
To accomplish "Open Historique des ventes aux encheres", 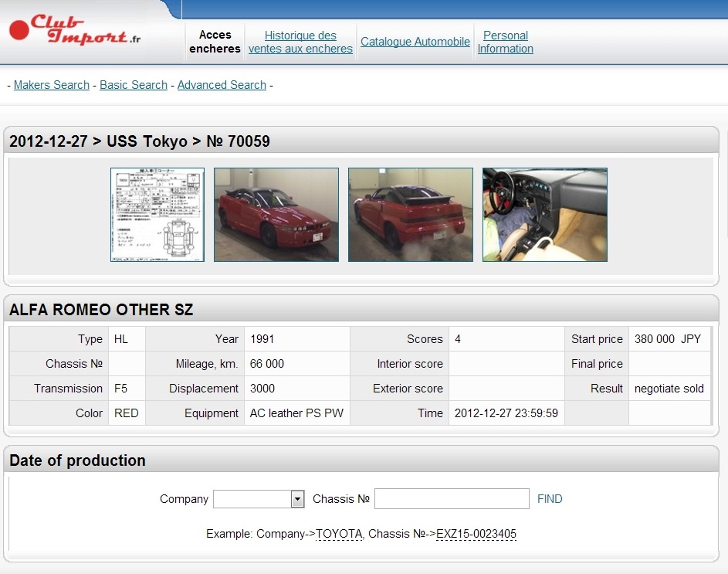I will pyautogui.click(x=300, y=42).
